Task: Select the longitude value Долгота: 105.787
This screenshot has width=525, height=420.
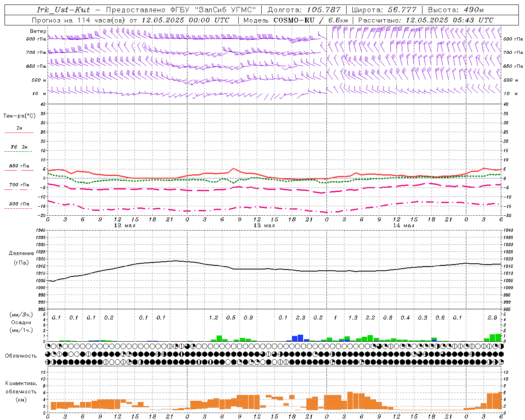Action: pyautogui.click(x=304, y=10)
